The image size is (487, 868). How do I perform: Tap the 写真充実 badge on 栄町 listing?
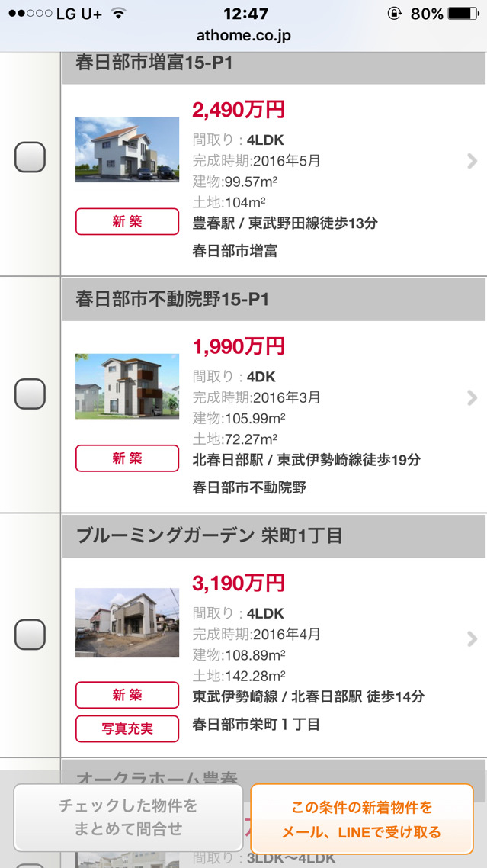tap(127, 728)
